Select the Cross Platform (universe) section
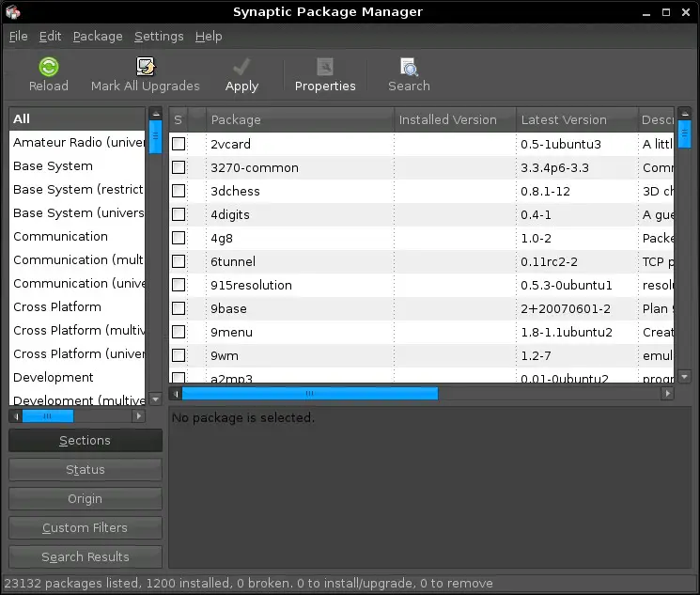The image size is (700, 595). coord(77,353)
